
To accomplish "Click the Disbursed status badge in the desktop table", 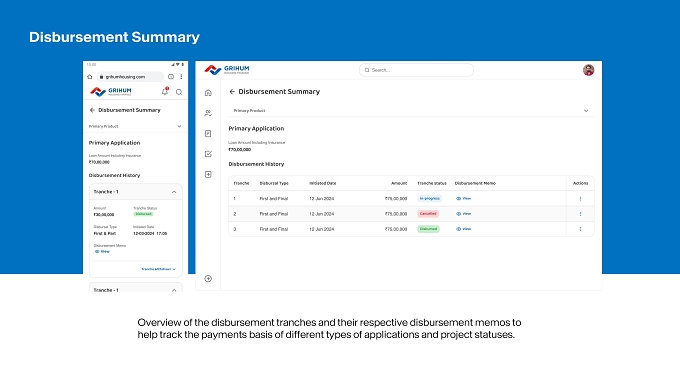I will tap(428, 229).
